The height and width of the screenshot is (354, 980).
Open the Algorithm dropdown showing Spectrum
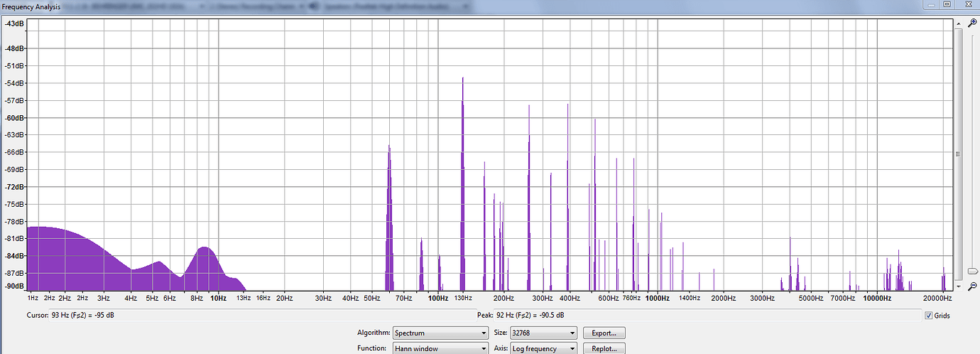[440, 333]
